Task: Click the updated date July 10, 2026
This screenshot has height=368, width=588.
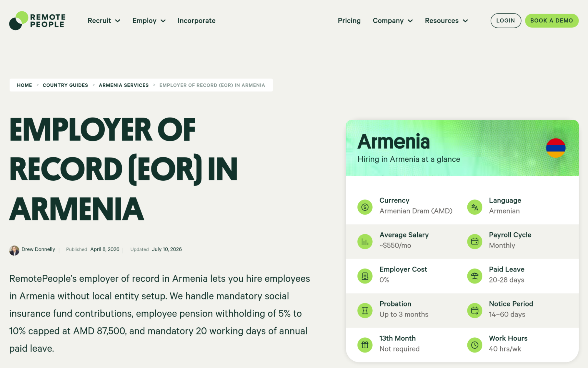Action: click(x=167, y=249)
